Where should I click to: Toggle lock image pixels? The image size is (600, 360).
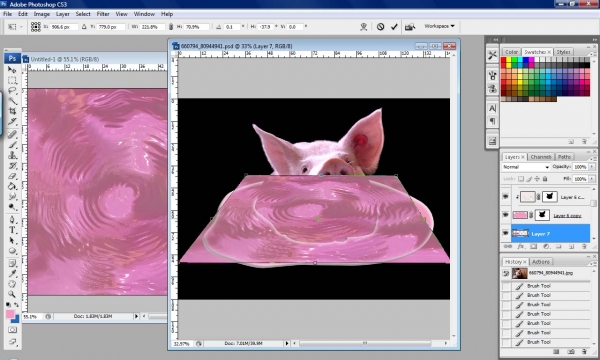[529, 179]
